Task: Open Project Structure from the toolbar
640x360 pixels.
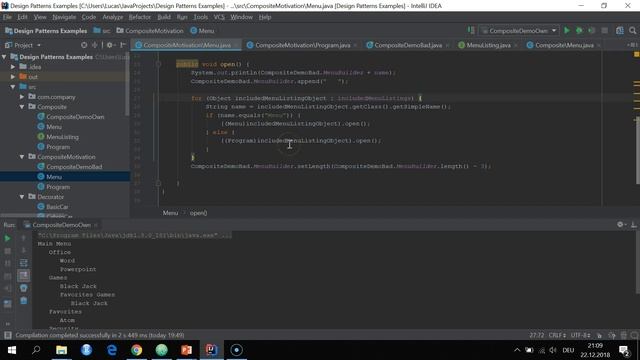Action: pos(620,31)
